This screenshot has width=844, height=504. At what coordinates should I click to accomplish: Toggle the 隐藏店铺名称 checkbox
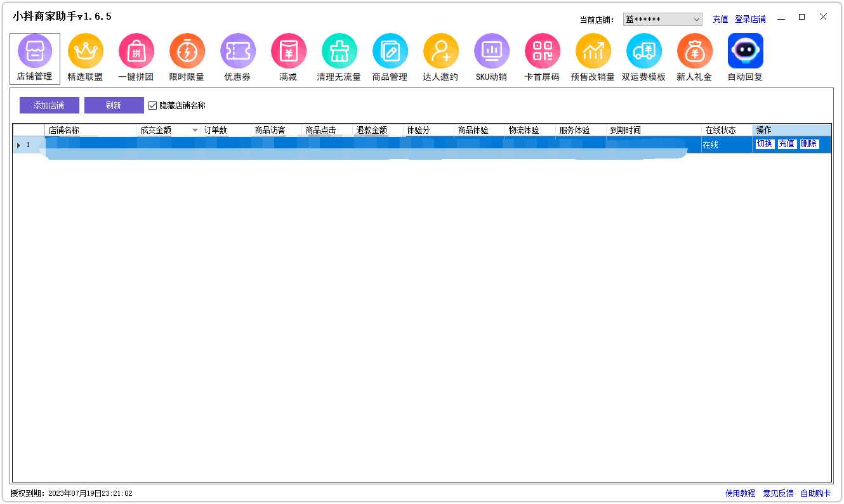(152, 106)
